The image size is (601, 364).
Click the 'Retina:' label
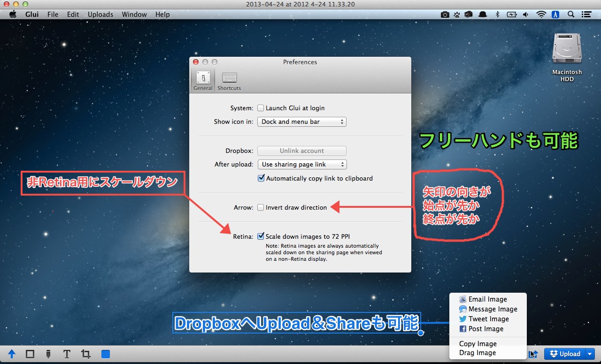pyautogui.click(x=243, y=236)
